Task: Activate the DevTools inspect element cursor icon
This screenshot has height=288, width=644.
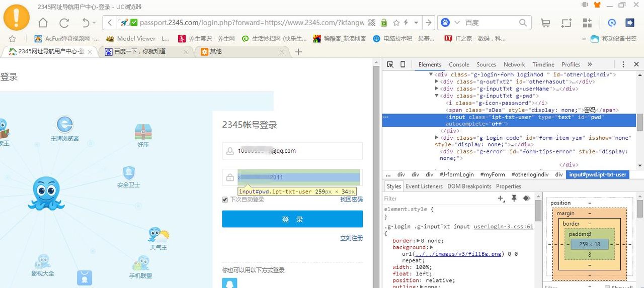Action: point(390,64)
